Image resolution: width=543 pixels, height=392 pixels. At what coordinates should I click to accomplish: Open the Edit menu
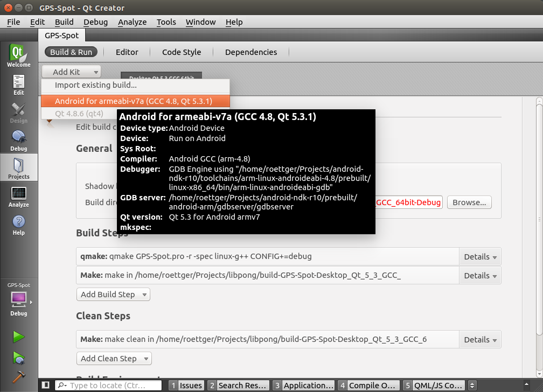pos(37,22)
